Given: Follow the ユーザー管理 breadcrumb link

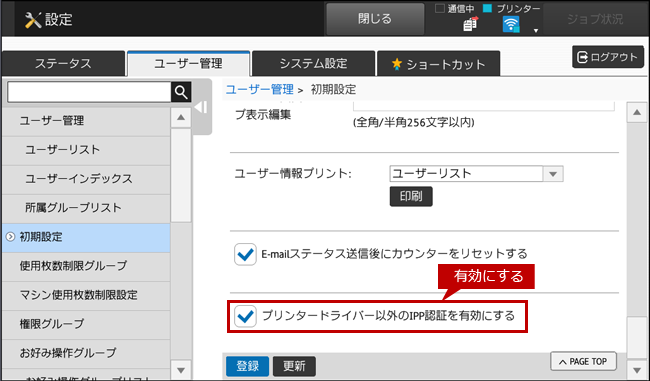Looking at the screenshot, I should [x=260, y=90].
